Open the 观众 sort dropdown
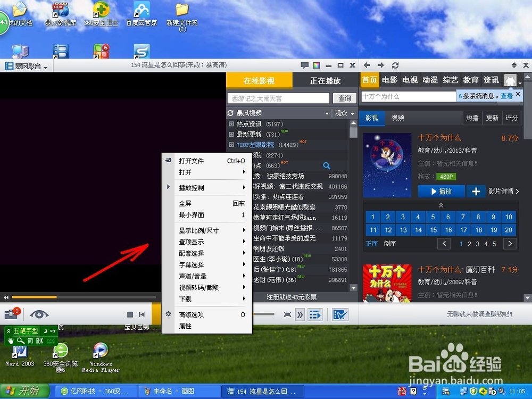This screenshot has width=532, height=399. point(344,113)
